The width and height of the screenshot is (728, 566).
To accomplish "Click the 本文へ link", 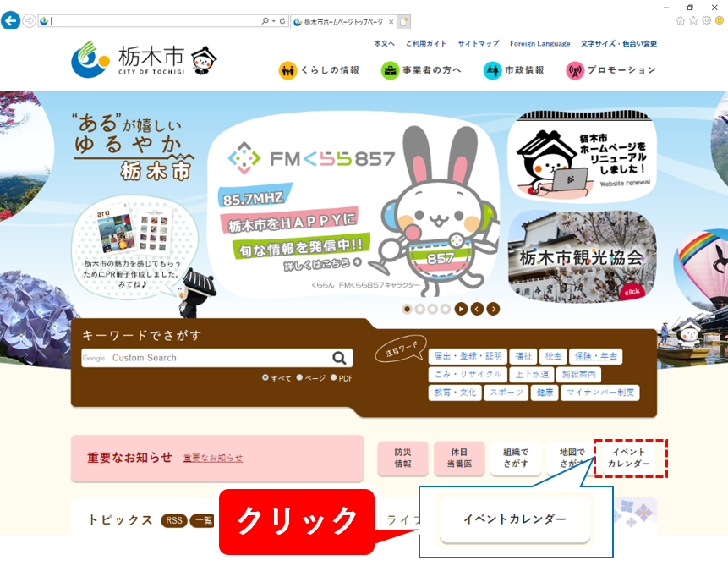I will tap(385, 44).
